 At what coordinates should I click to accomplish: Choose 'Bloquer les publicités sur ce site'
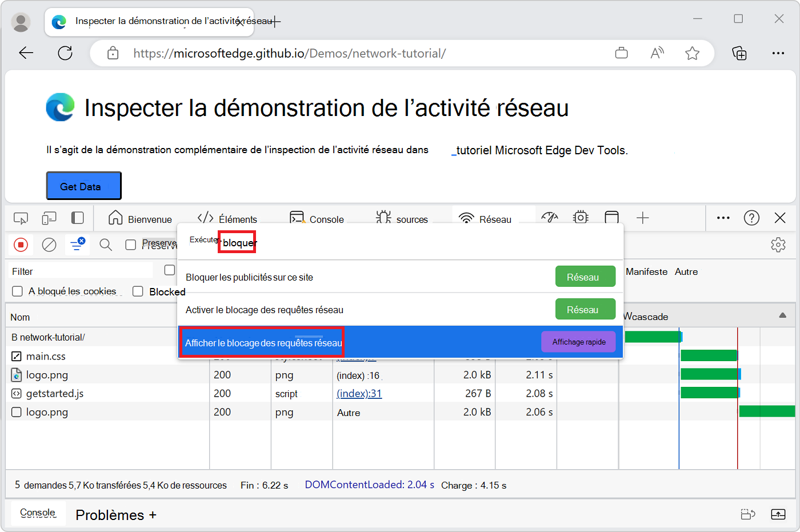tap(400, 277)
